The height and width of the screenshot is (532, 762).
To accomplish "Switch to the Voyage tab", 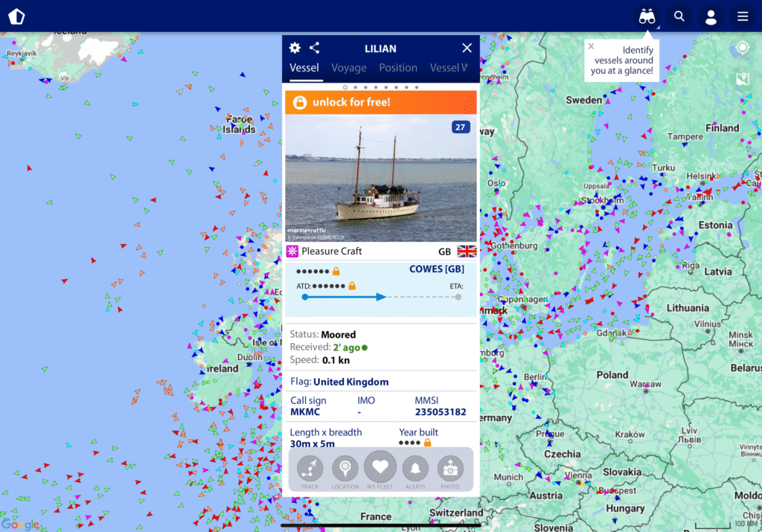I will (x=349, y=68).
